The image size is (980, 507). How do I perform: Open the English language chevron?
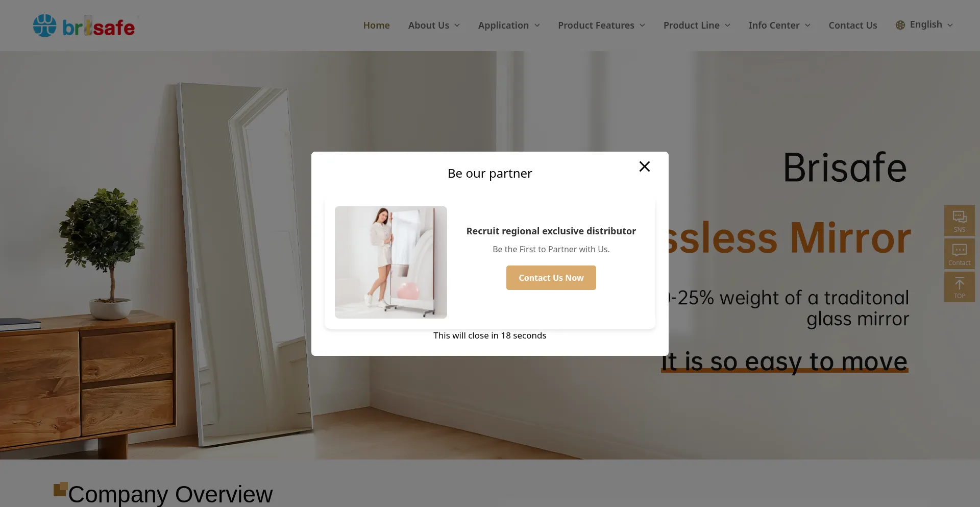[x=950, y=25]
